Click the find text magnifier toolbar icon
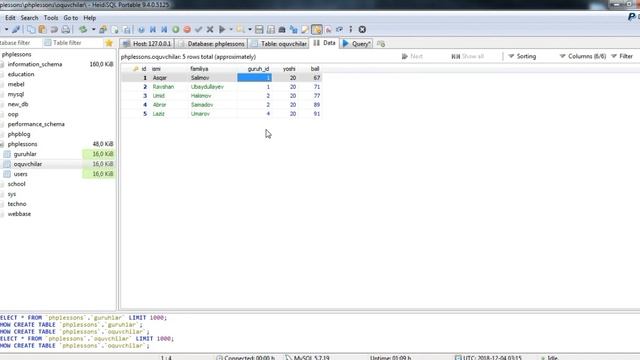 (240, 29)
